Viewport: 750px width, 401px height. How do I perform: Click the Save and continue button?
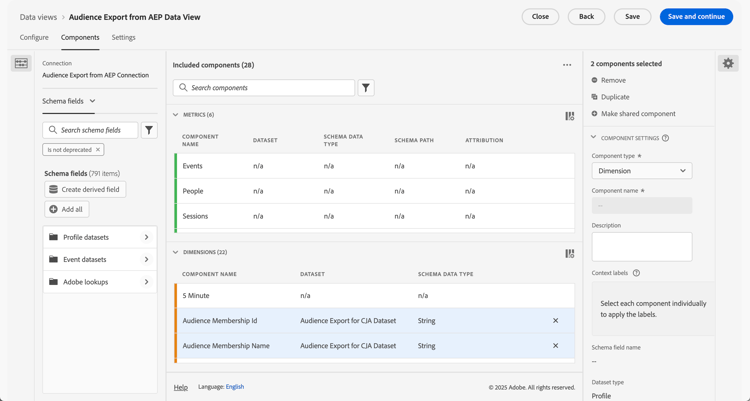(695, 17)
